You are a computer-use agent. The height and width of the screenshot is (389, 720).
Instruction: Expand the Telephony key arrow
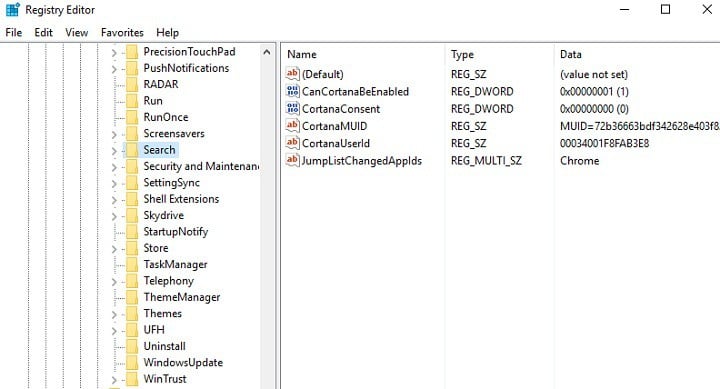click(x=114, y=282)
